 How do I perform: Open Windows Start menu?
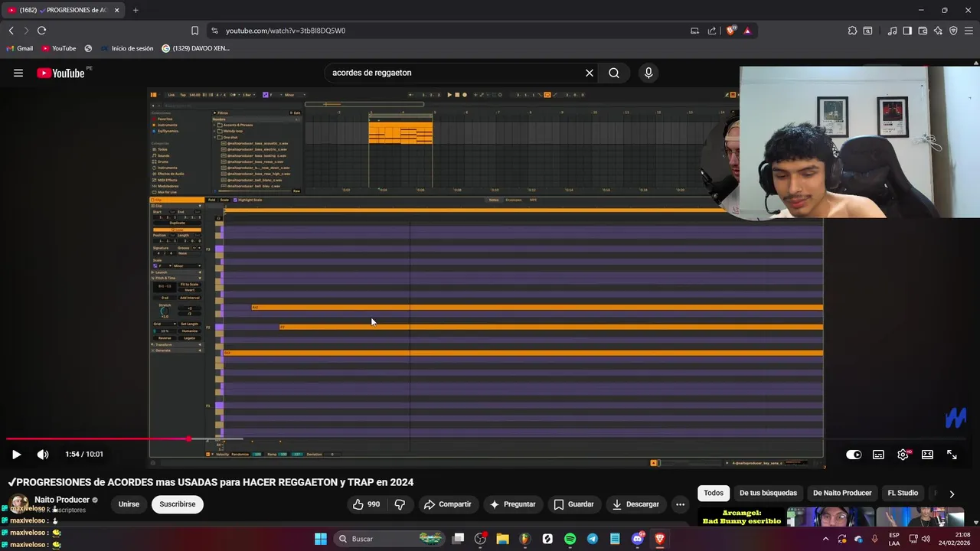(x=321, y=539)
